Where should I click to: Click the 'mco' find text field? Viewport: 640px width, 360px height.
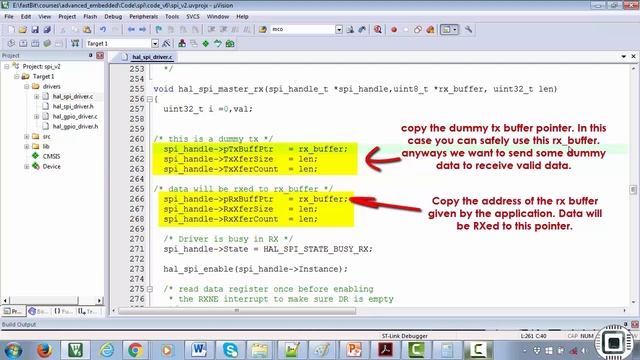click(303, 29)
